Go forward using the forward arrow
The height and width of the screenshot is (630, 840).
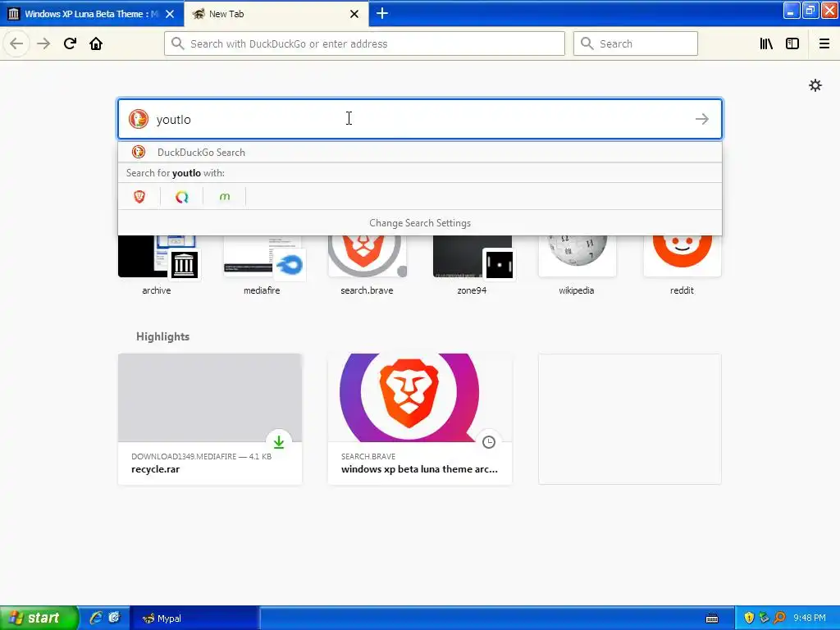tap(43, 43)
